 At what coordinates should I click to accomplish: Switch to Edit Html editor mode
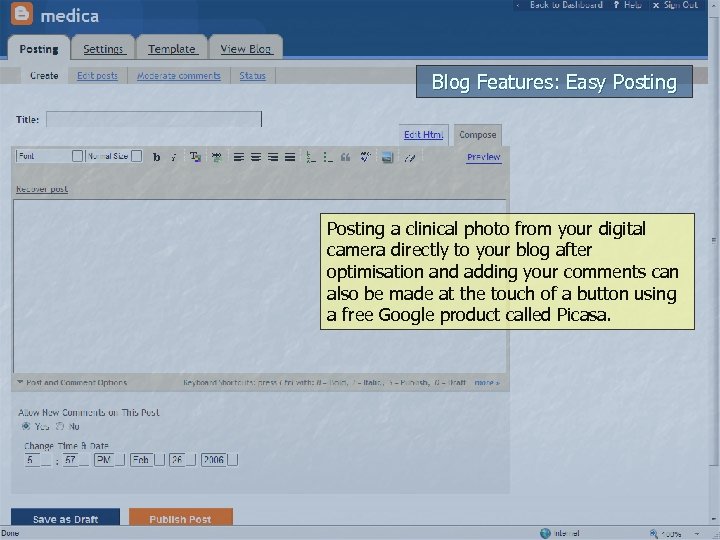coord(423,135)
